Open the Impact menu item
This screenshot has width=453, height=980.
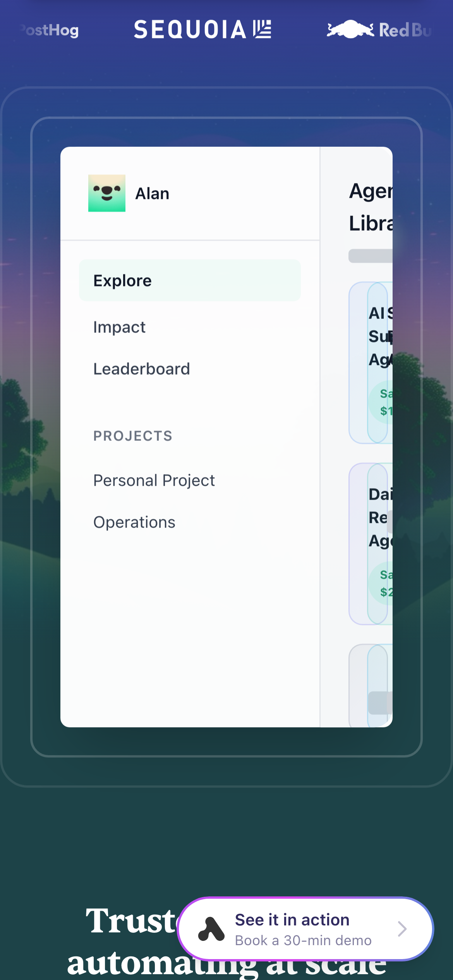click(x=119, y=327)
